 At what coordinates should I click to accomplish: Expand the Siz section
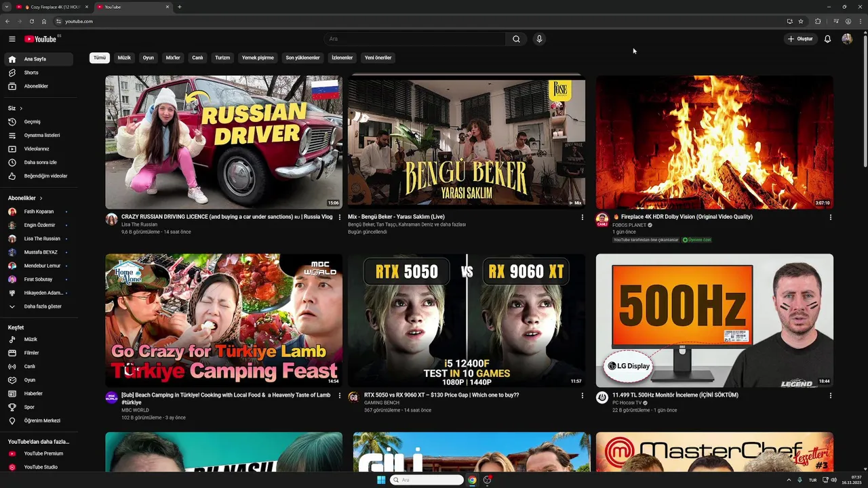(x=15, y=108)
